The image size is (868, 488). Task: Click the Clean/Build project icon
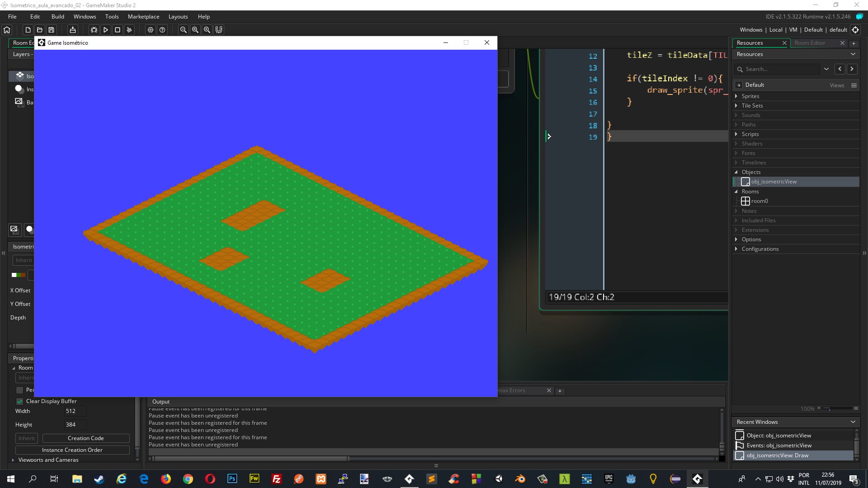coord(129,29)
